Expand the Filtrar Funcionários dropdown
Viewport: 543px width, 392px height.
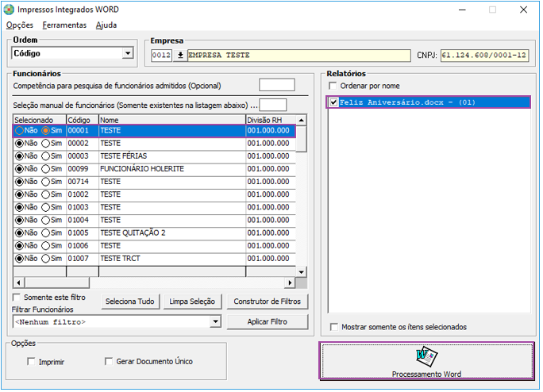pos(216,322)
